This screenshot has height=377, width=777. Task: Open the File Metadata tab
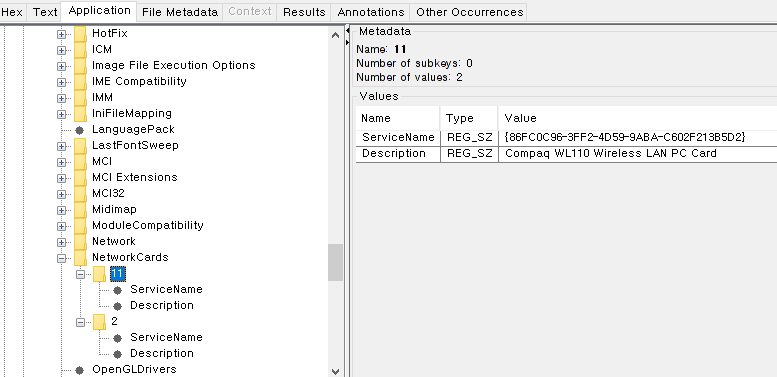coord(179,12)
